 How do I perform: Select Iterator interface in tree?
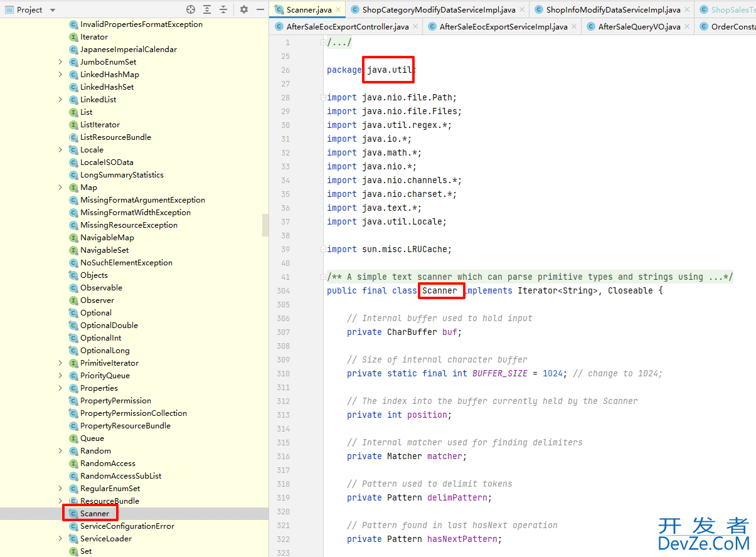(93, 36)
